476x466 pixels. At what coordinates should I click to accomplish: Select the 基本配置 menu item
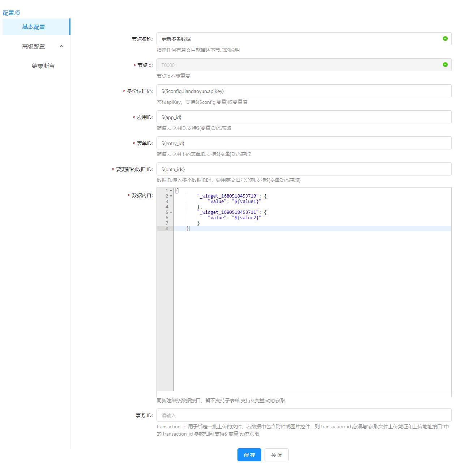tap(36, 27)
